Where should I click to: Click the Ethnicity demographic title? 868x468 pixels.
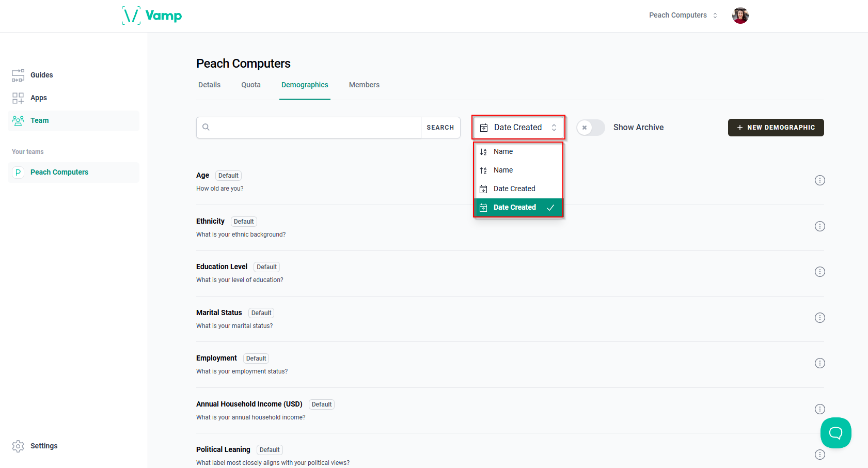tap(210, 221)
